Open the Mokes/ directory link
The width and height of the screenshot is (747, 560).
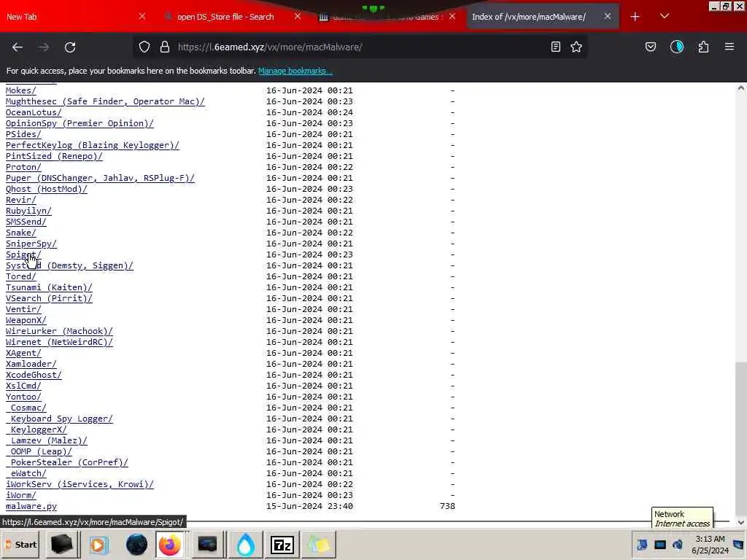coord(20,90)
